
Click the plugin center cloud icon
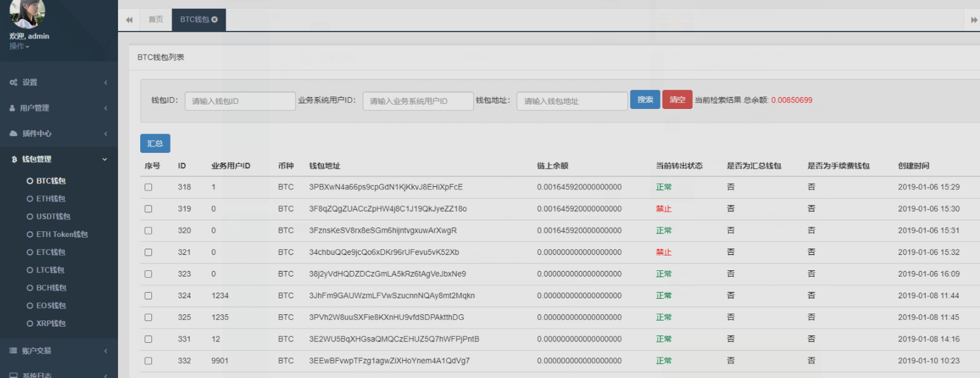click(x=14, y=134)
